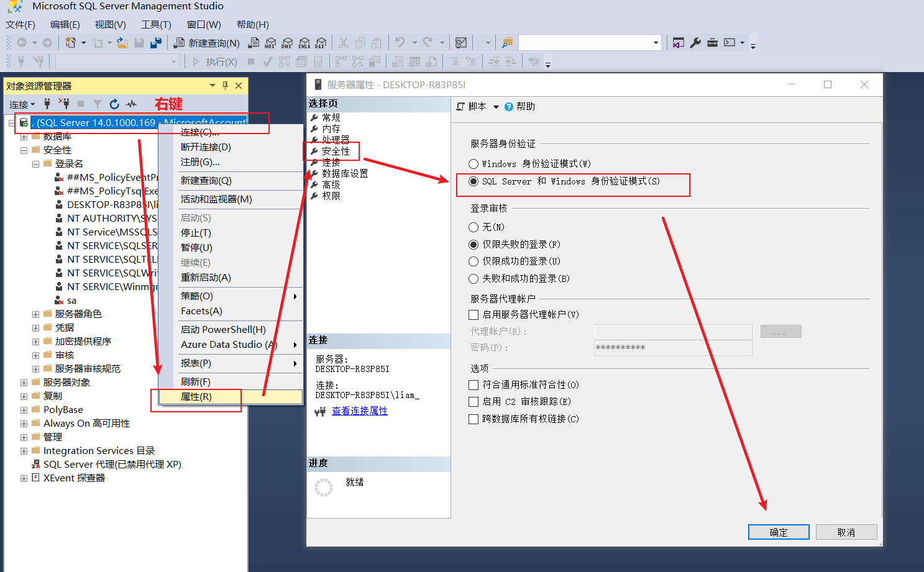Click the Toolbox briefcase icon
Viewport: 924px width, 572px height.
[x=712, y=43]
